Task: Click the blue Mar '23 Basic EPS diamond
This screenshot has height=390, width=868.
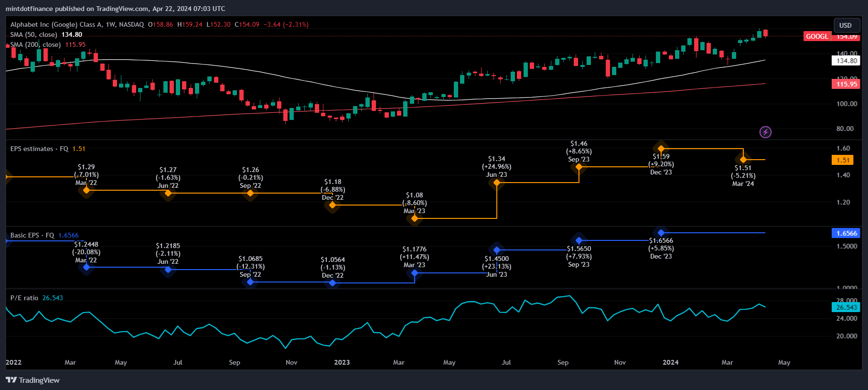Action: (415, 273)
